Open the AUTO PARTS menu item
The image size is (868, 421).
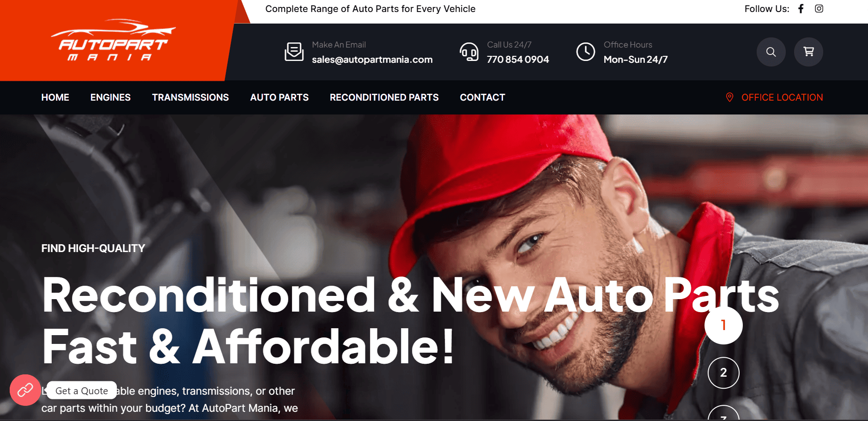[x=279, y=97]
